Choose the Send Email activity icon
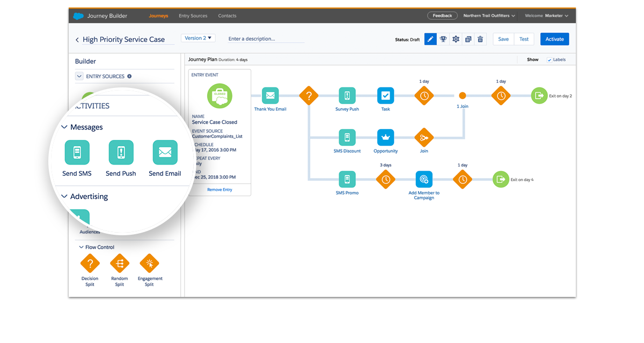Screen dimensions: 644x343 [165, 152]
